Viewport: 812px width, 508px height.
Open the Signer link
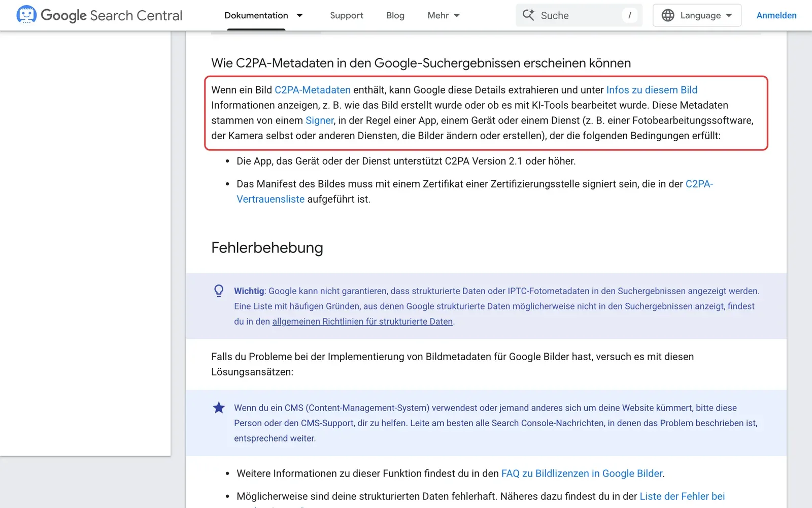(320, 120)
